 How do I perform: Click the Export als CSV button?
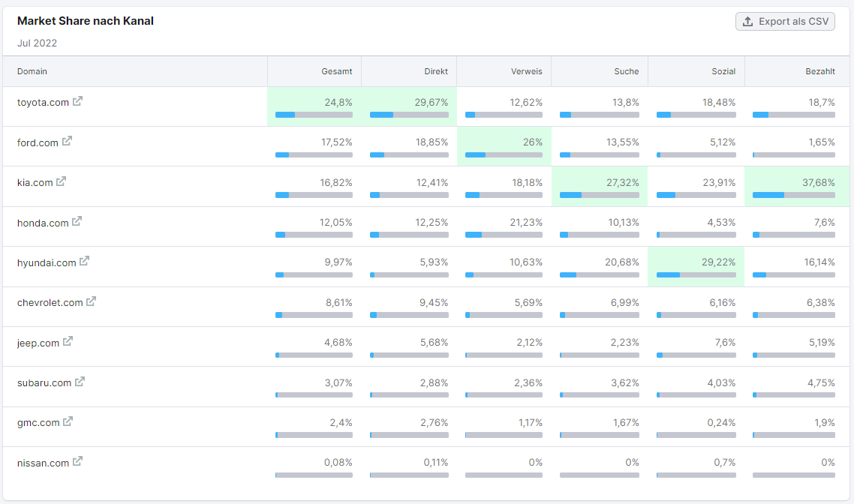(785, 21)
